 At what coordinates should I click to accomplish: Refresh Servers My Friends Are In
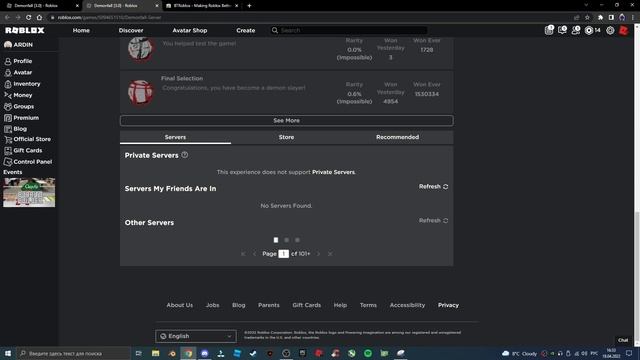coord(433,187)
